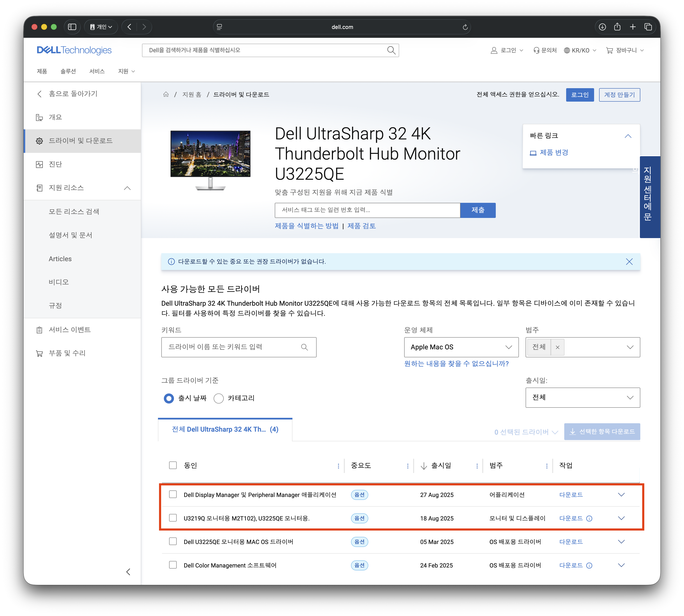Select the 카테고리 radio button
This screenshot has height=616, width=684.
click(x=219, y=398)
